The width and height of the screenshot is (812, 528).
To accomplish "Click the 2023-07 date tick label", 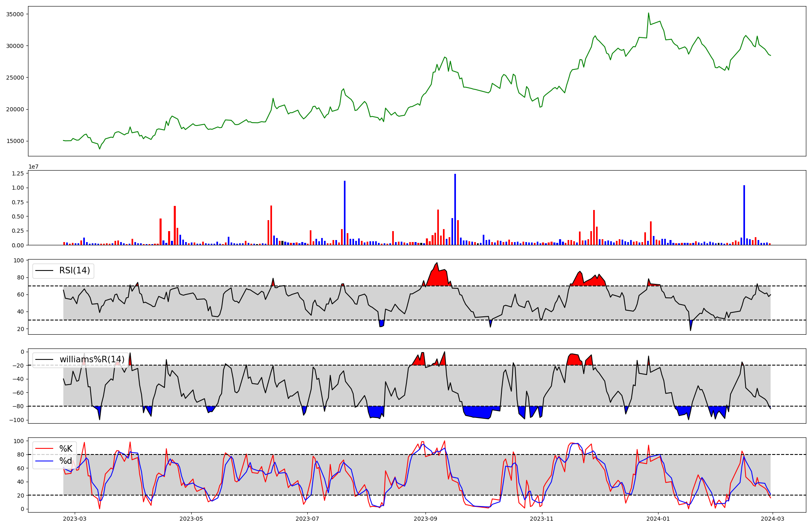I will pyautogui.click(x=307, y=519).
